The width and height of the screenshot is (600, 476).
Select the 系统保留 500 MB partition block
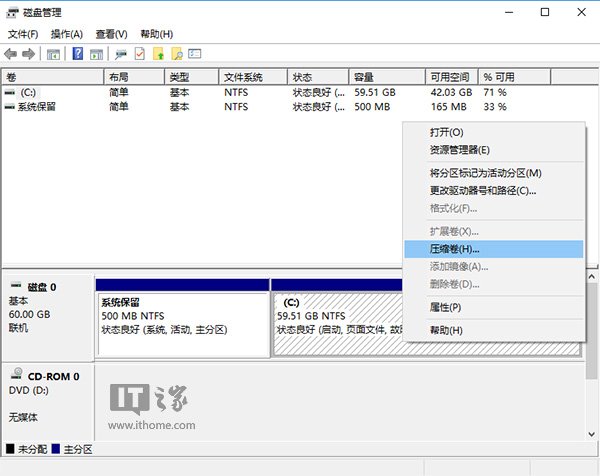(183, 318)
